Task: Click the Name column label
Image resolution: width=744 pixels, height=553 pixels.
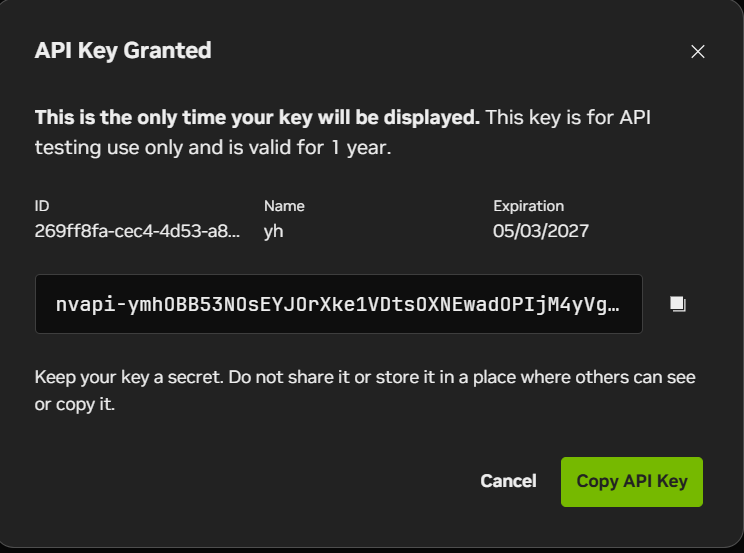Action: pyautogui.click(x=284, y=206)
